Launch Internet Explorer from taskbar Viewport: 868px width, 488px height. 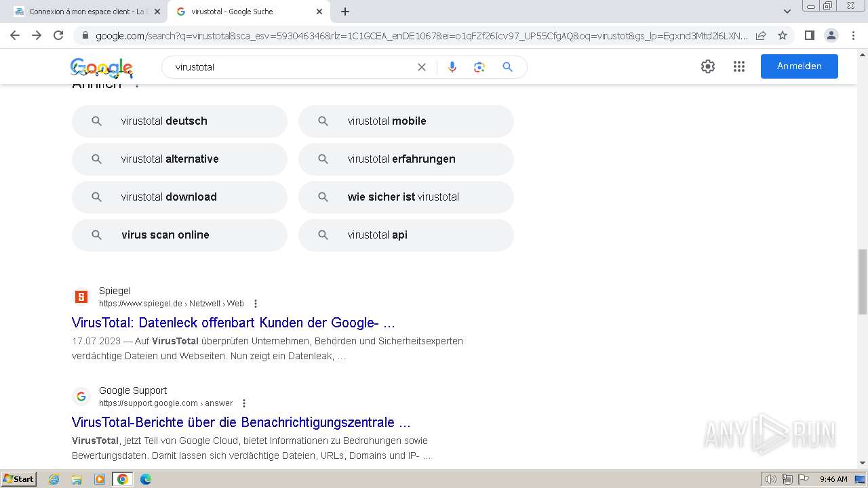coord(54,479)
